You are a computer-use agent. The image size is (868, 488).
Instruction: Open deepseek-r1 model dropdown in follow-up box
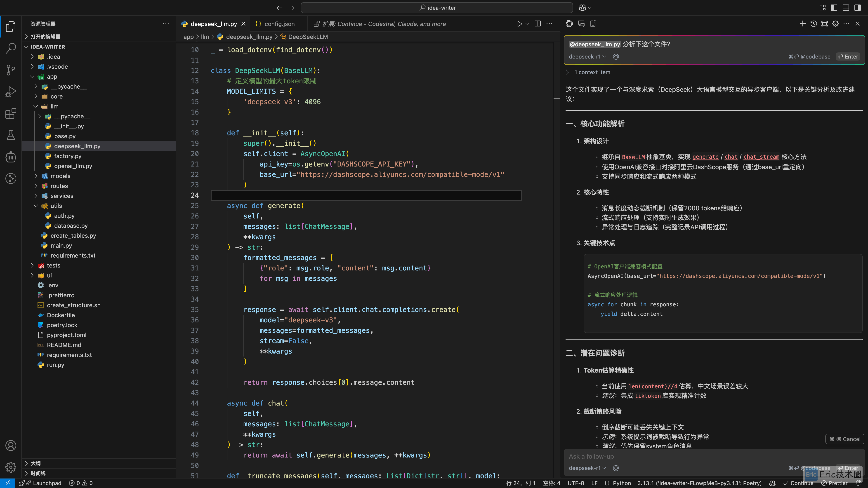tap(587, 468)
